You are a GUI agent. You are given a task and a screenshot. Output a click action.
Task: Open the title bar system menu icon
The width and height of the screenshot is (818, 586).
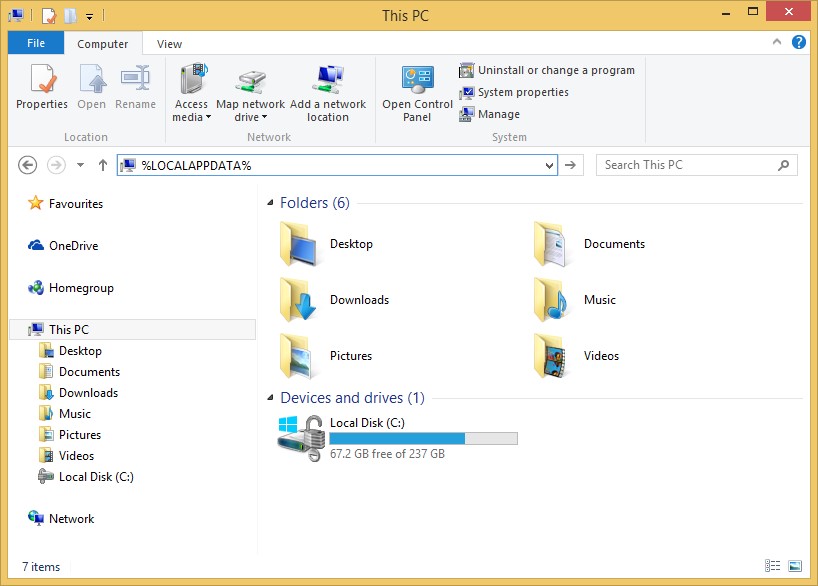(x=16, y=16)
